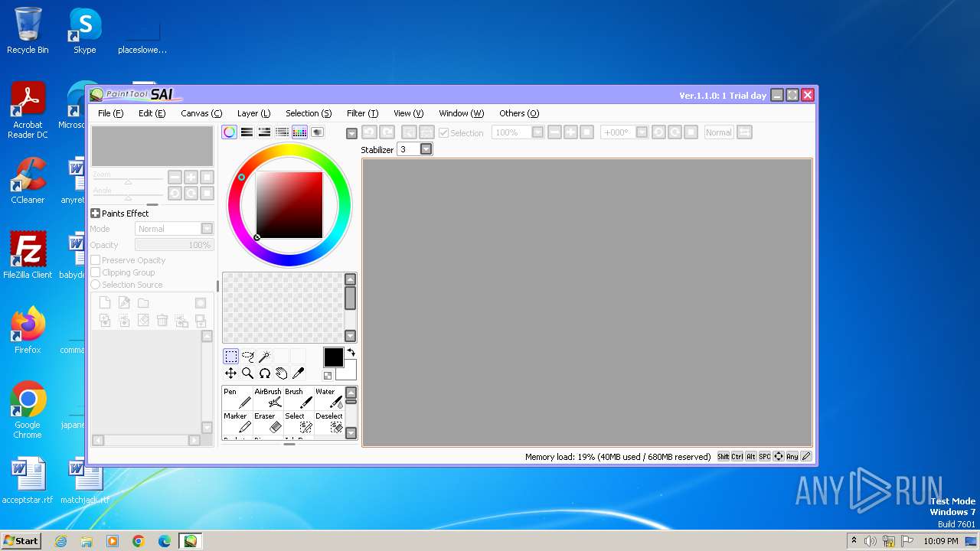The height and width of the screenshot is (551, 980).
Task: Toggle the Alt modifier status button
Action: point(751,456)
